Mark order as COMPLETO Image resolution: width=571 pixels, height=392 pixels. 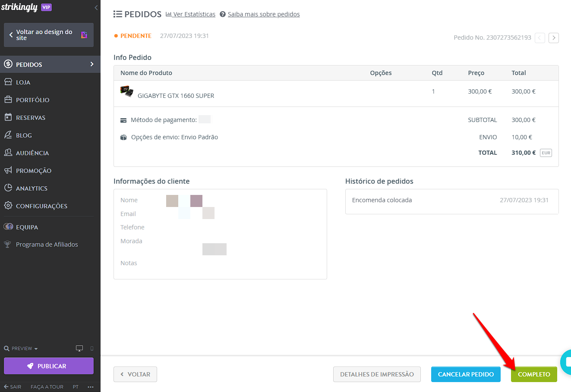[x=534, y=374]
